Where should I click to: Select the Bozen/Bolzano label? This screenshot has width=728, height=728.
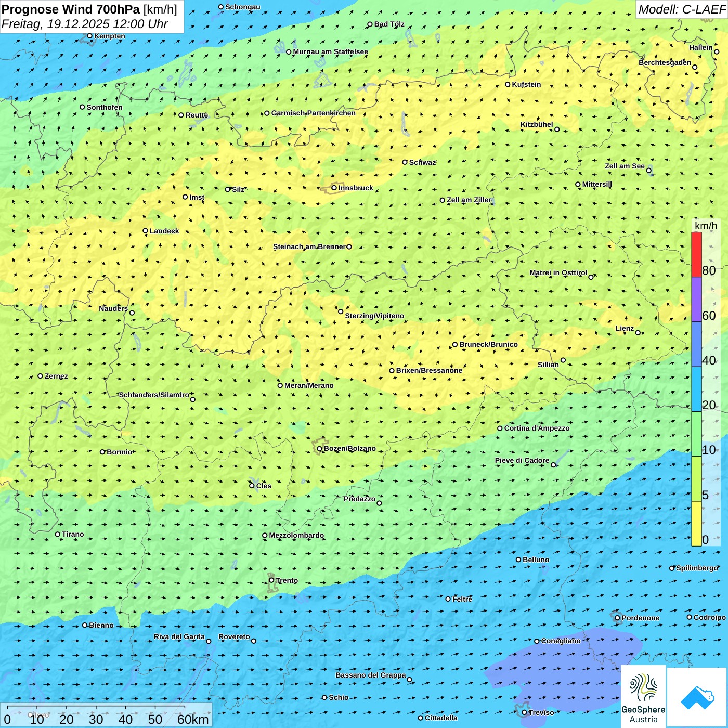349,448
